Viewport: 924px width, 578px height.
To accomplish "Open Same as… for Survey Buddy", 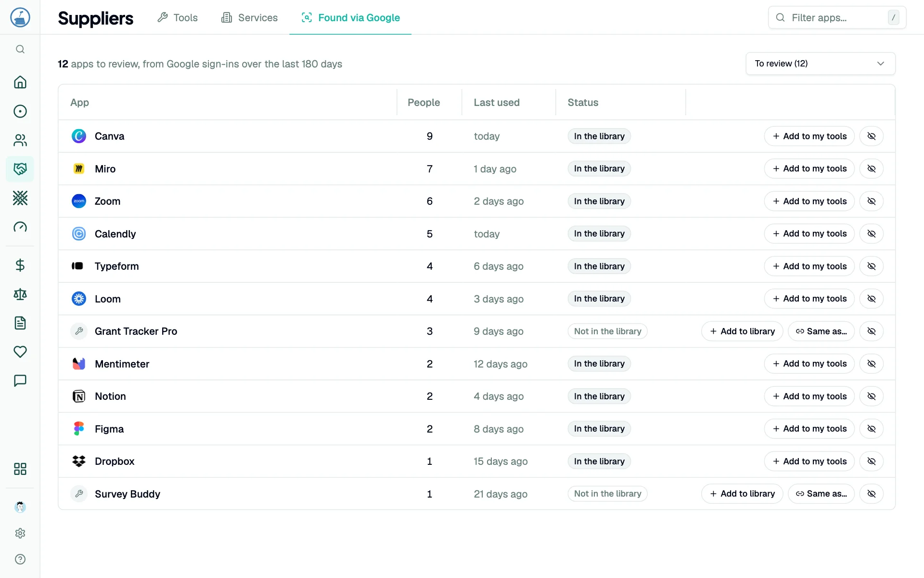I will coord(821,494).
